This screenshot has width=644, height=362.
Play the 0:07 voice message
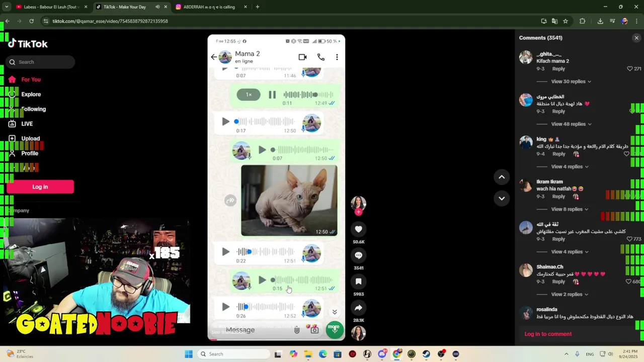click(262, 150)
